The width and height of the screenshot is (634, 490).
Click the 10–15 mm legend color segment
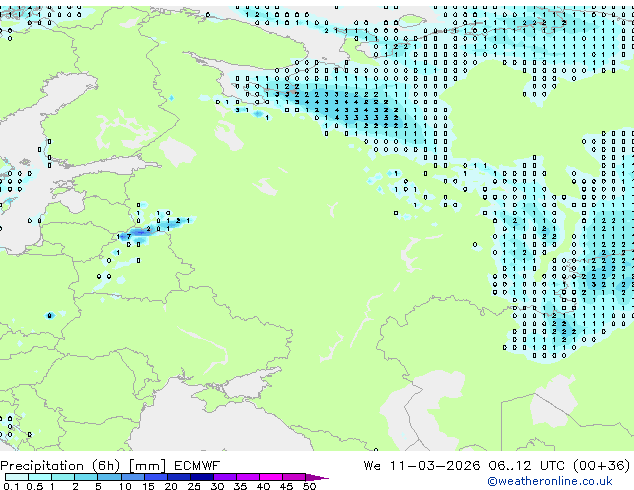point(132,477)
